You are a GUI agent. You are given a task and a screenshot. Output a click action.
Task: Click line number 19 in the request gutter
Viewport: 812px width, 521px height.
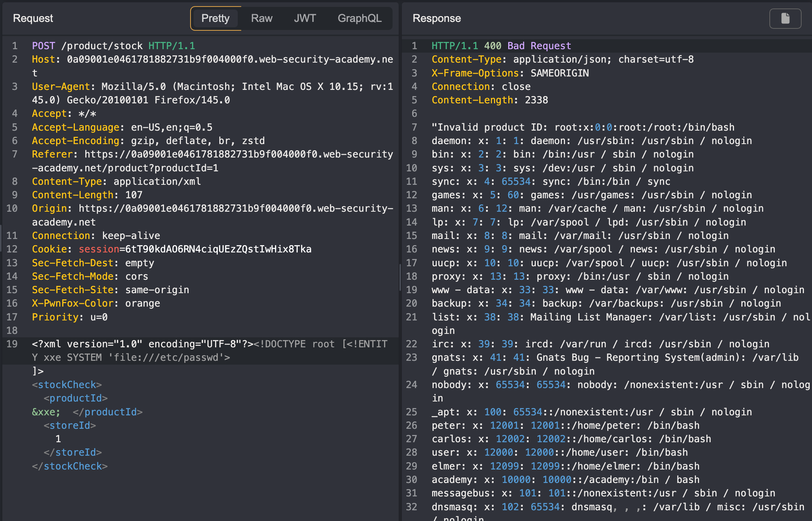coord(12,344)
